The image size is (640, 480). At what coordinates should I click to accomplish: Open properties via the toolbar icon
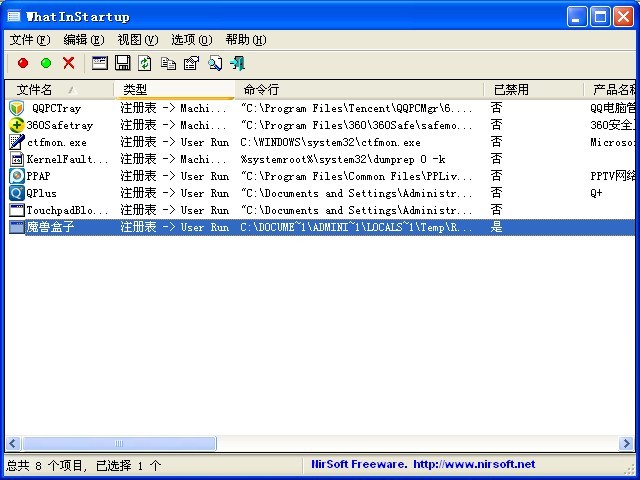99,63
